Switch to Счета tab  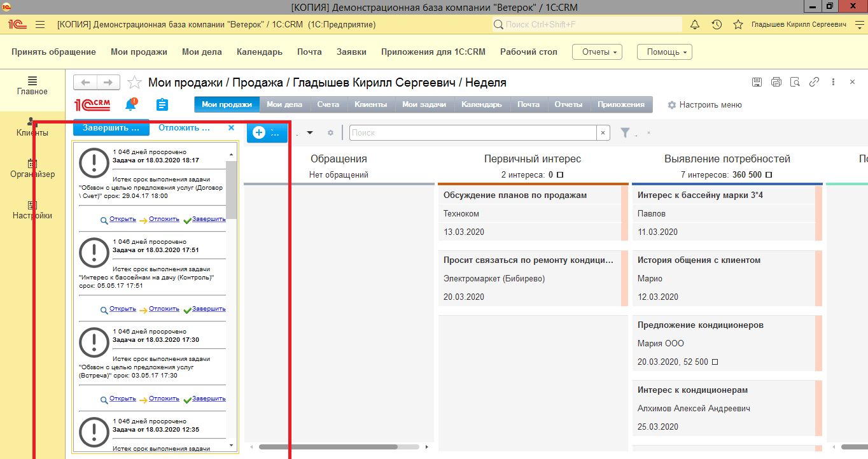click(x=328, y=104)
